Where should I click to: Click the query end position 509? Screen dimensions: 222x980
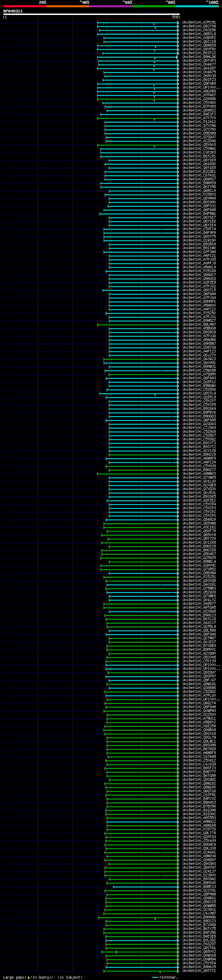pos(175,17)
